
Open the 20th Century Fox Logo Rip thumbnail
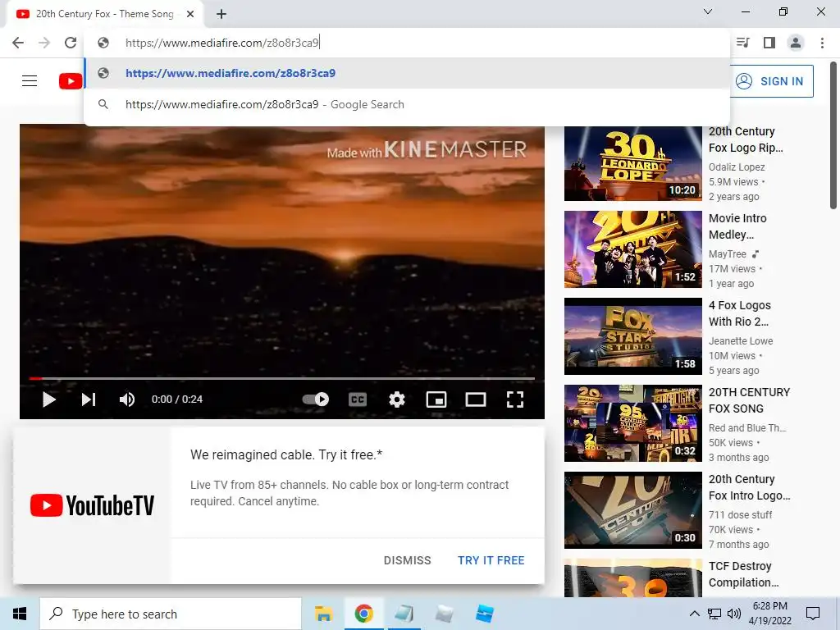(632, 163)
